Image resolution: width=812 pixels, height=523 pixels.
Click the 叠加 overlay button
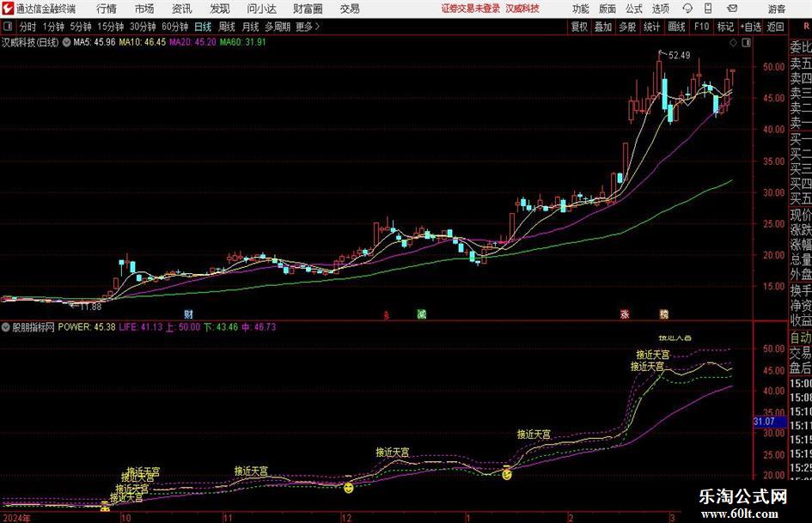(603, 27)
